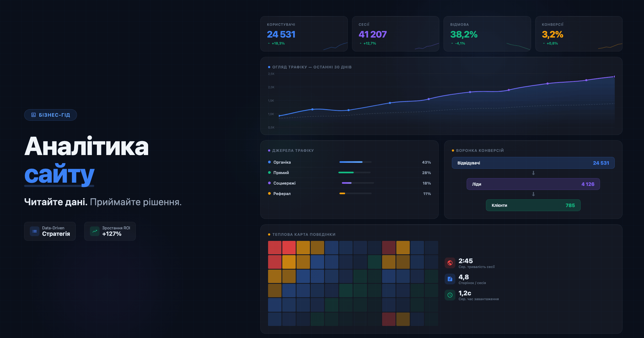644x338 pixels.
Task: Click the last data point on traffic chart
Action: click(x=614, y=77)
